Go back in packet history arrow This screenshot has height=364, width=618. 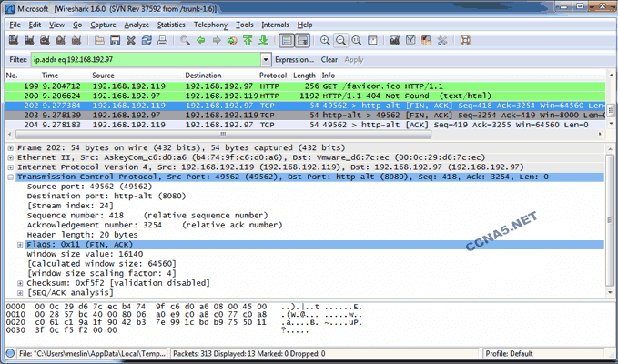pyautogui.click(x=200, y=41)
